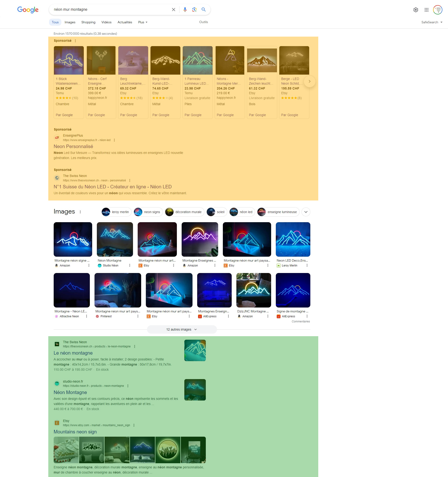Open 24.98 CHF Temu product card
The image size is (448, 477).
[69, 82]
